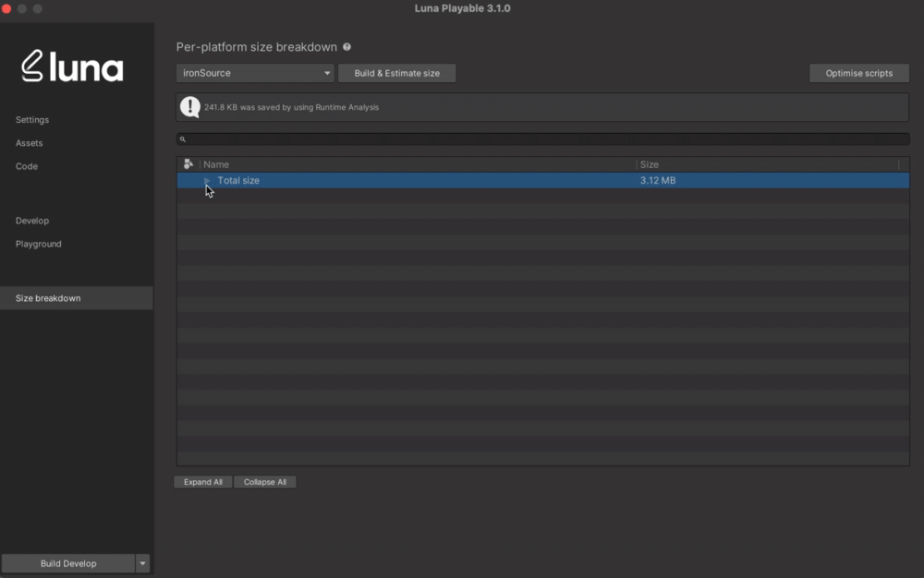The image size is (924, 578).
Task: Go to the Code section
Action: [27, 166]
